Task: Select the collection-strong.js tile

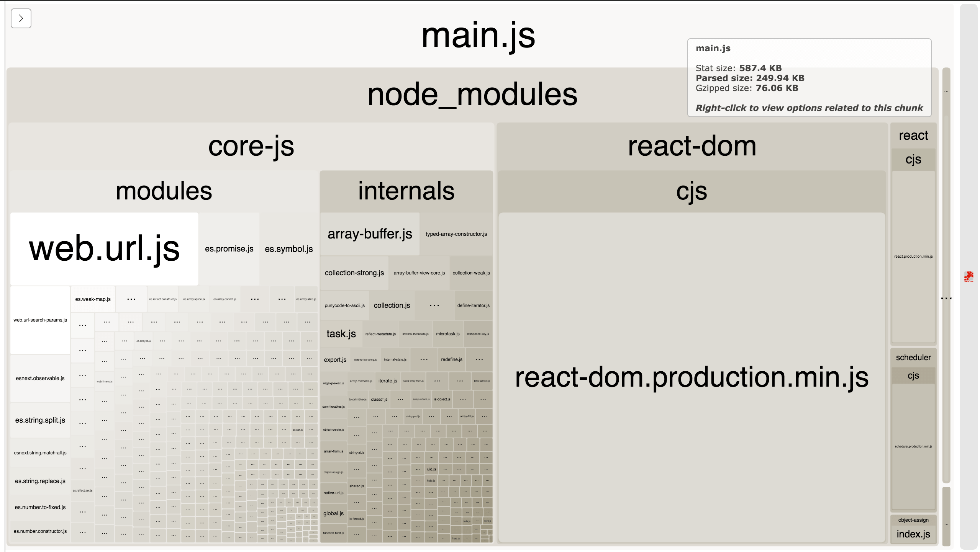Action: [x=354, y=273]
